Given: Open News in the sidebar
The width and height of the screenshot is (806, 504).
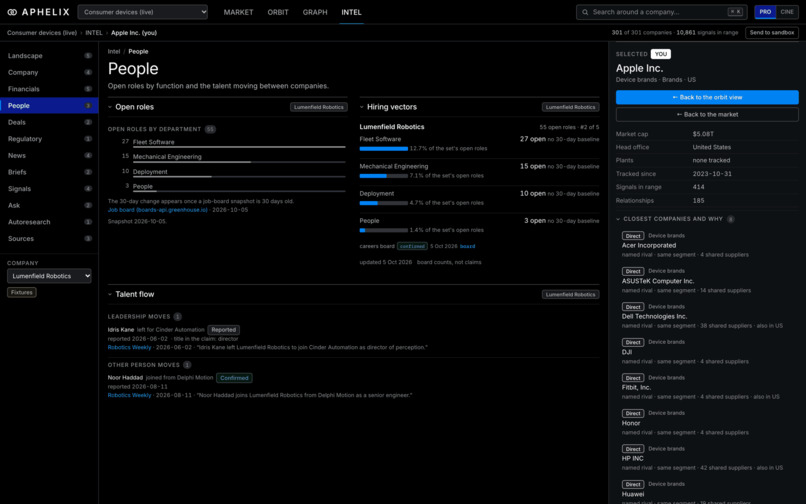Looking at the screenshot, I should click(x=49, y=155).
